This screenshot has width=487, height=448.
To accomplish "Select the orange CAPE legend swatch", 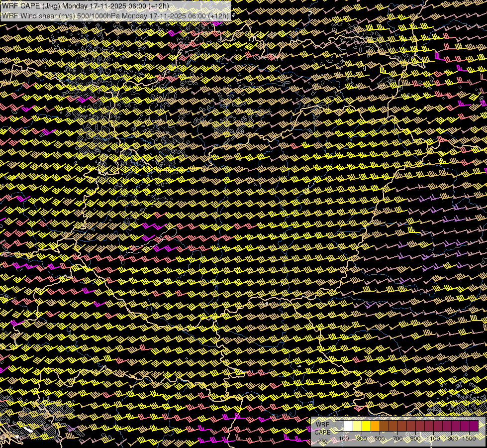I will (x=375, y=426).
